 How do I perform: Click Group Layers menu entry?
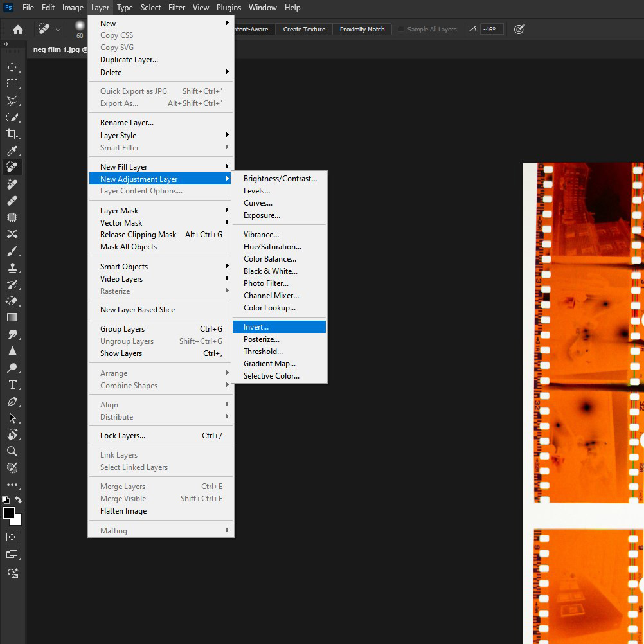click(160, 328)
